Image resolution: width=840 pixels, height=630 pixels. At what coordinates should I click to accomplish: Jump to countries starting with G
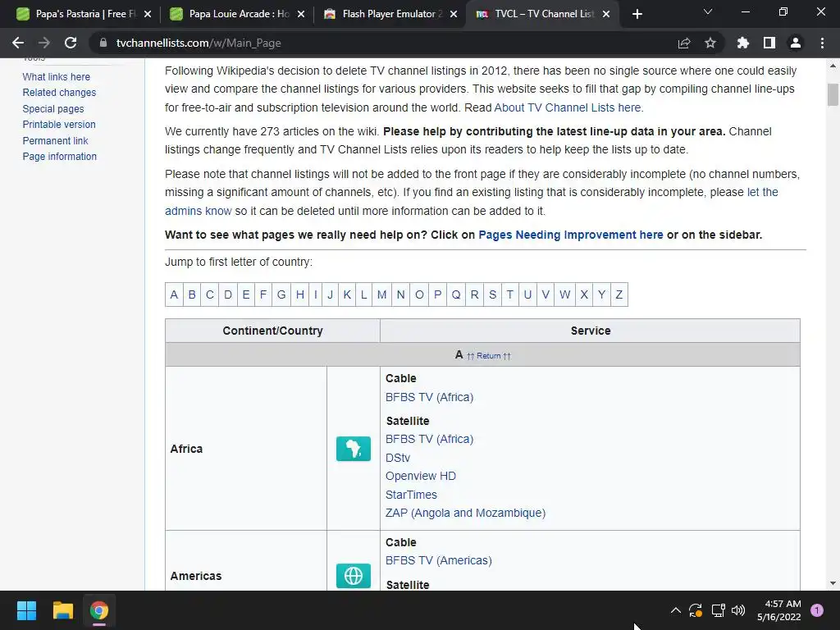click(281, 294)
